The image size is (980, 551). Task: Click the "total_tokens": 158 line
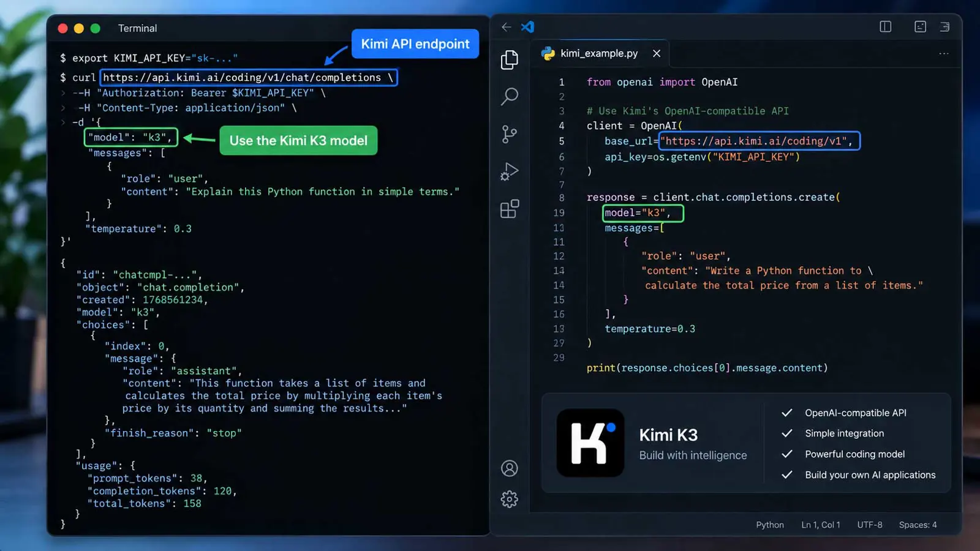point(145,503)
